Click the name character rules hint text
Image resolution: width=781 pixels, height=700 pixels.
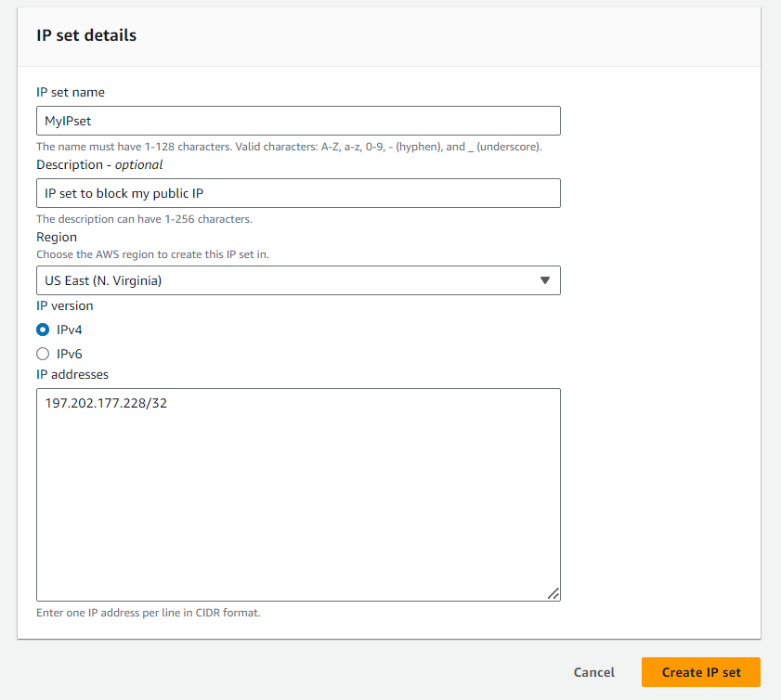pos(289,147)
